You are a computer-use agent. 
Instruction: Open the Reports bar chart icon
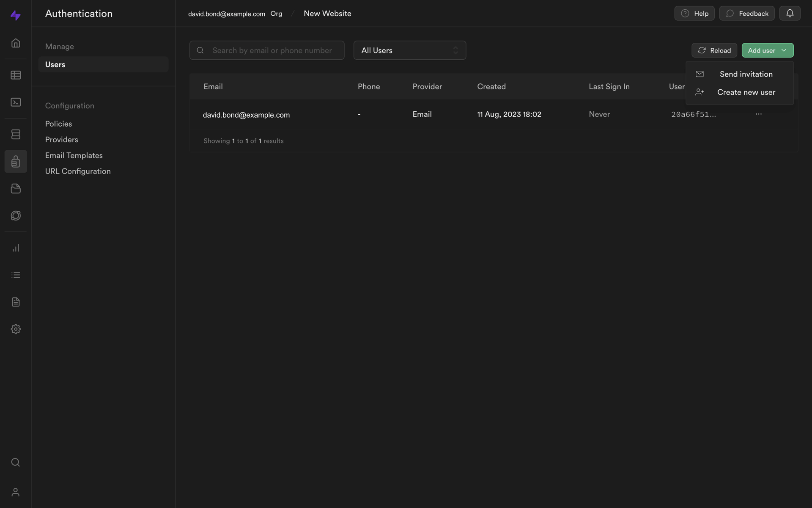point(16,248)
